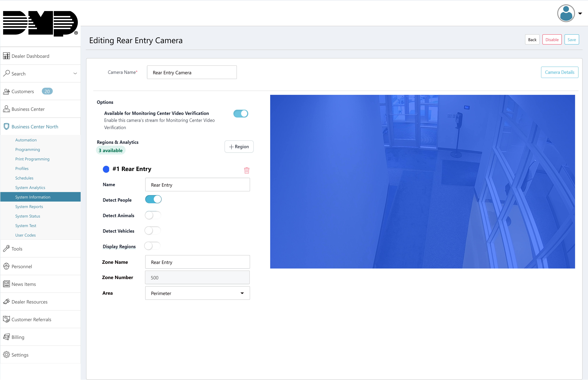Click the Personnel icon
The width and height of the screenshot is (588, 380).
coord(6,266)
